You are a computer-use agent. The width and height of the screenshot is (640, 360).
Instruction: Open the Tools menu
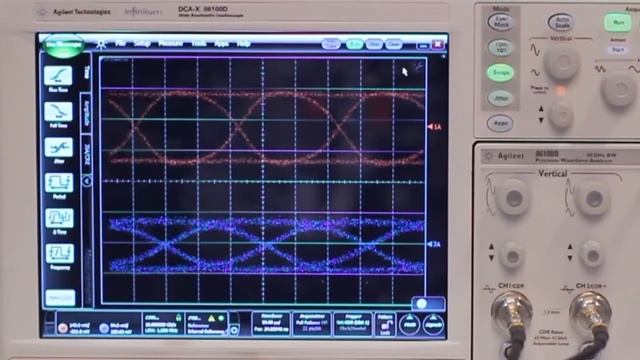[x=199, y=44]
